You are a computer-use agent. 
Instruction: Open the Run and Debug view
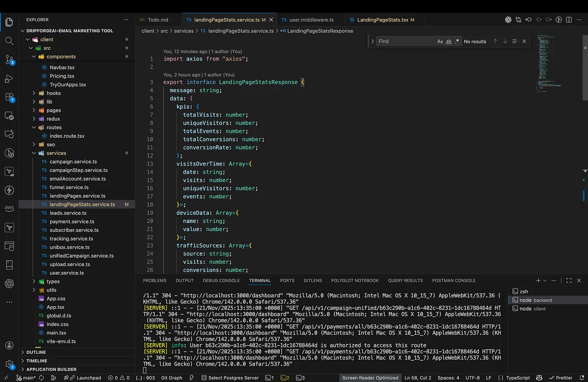point(9,79)
